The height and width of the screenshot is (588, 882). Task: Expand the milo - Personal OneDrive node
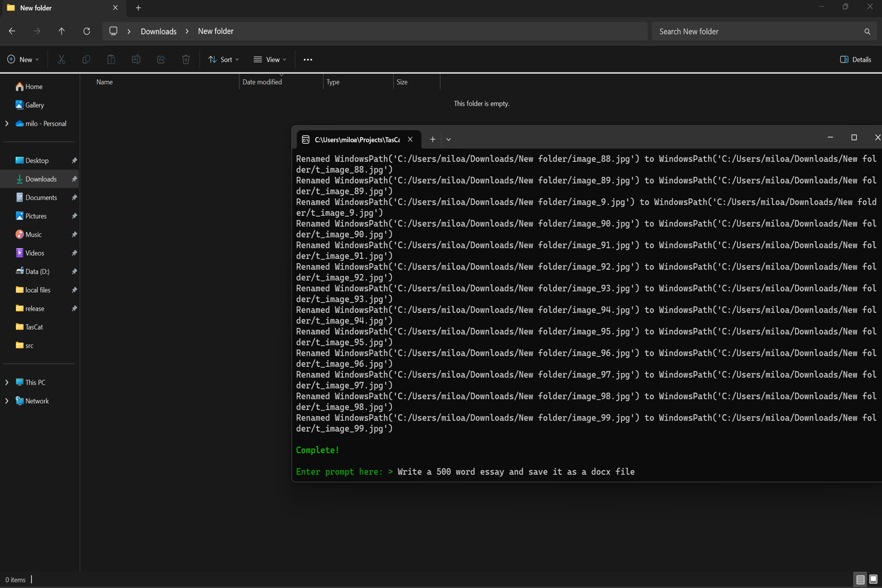7,123
